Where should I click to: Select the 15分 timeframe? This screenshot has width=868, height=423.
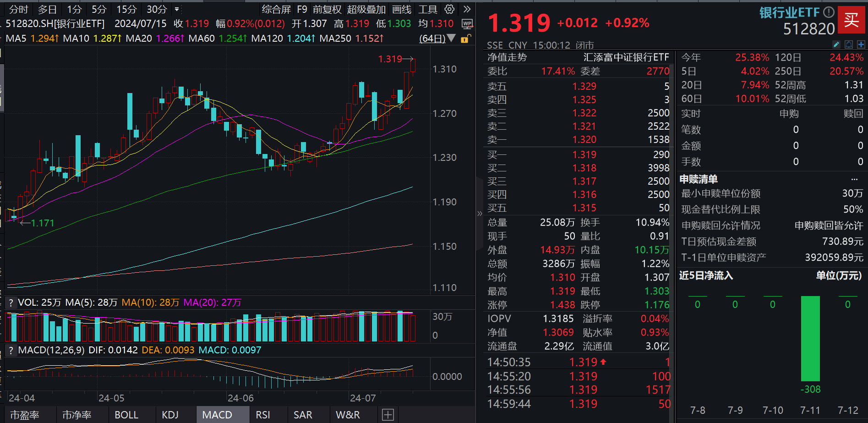126,9
